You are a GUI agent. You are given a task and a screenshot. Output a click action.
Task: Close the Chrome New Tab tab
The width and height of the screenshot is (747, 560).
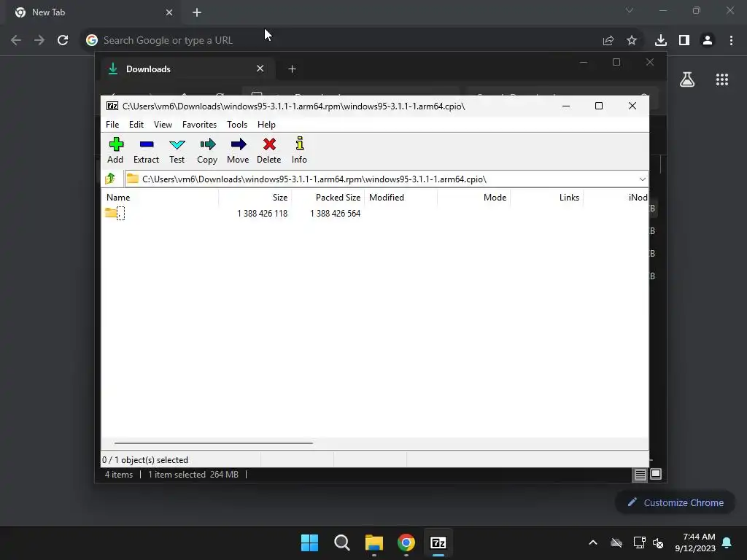tap(169, 12)
